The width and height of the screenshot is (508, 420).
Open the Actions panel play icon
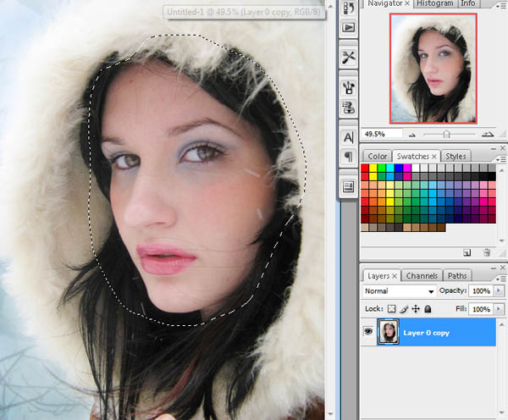(348, 27)
